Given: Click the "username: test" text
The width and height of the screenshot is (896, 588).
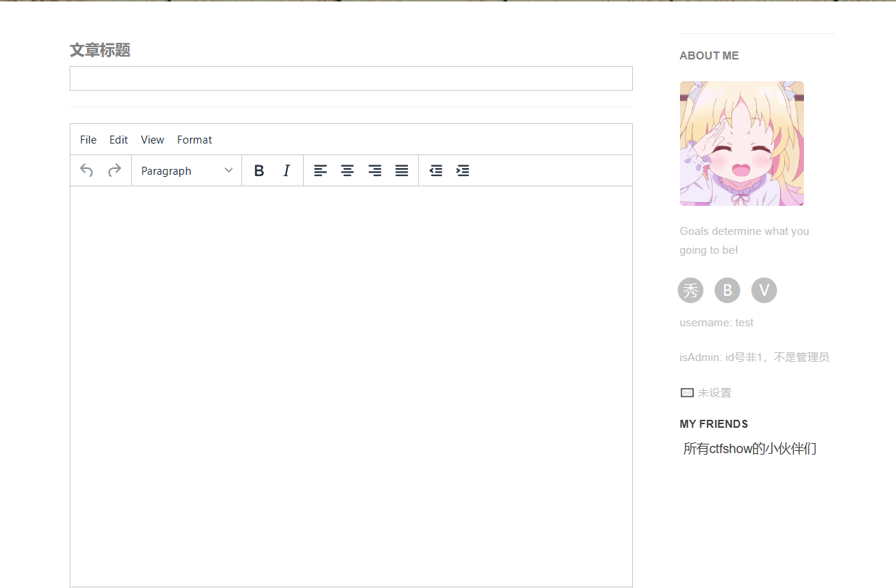Looking at the screenshot, I should 716,323.
